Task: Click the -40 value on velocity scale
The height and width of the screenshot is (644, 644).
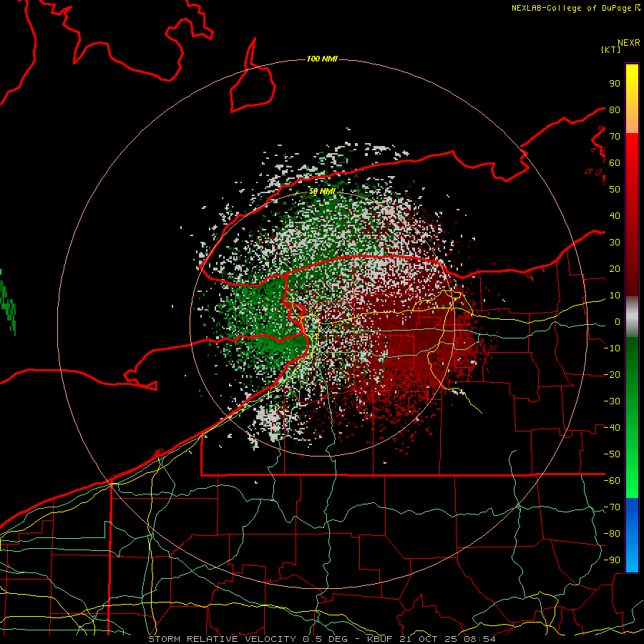Action: coord(612,428)
